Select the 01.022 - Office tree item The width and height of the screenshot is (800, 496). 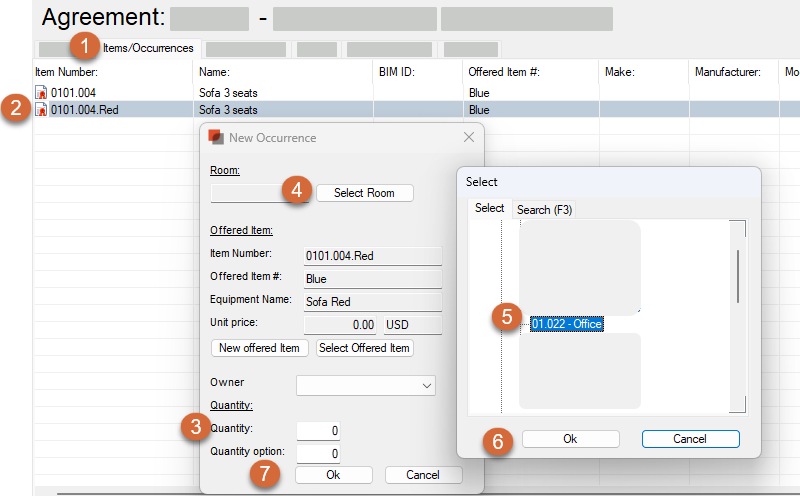[567, 324]
